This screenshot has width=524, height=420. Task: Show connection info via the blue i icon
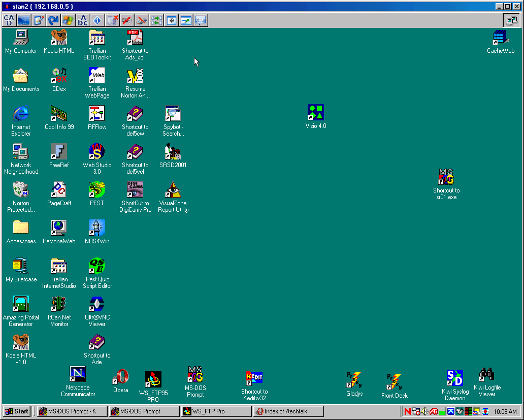[97, 20]
